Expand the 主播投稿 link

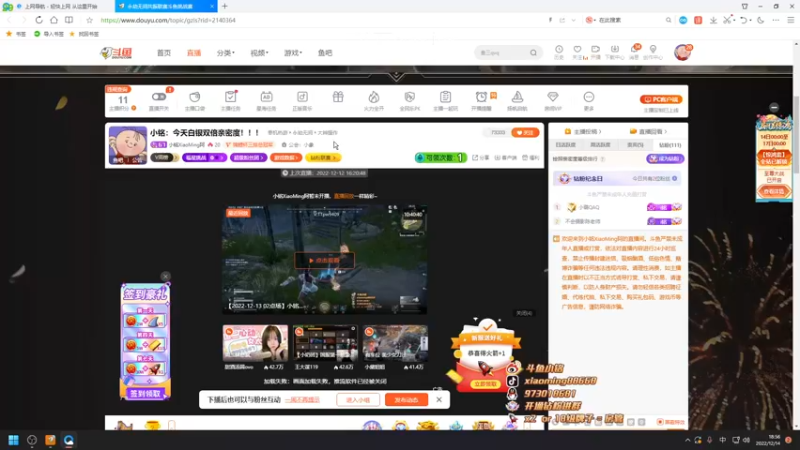tap(583, 132)
